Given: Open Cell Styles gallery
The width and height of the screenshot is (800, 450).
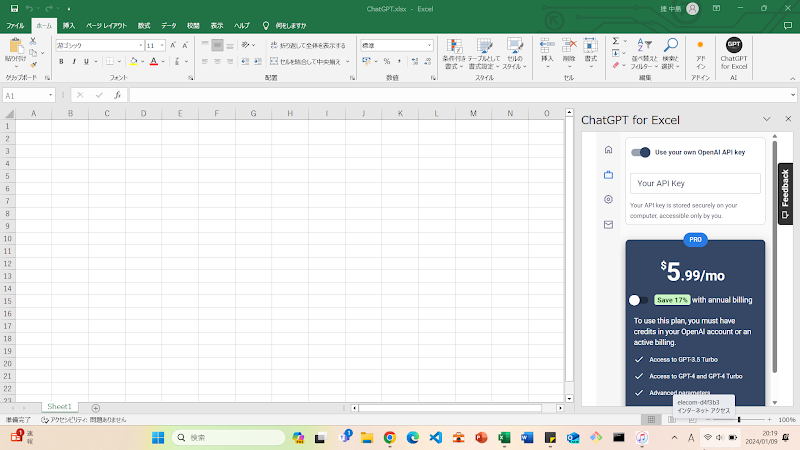Looking at the screenshot, I should tap(514, 54).
